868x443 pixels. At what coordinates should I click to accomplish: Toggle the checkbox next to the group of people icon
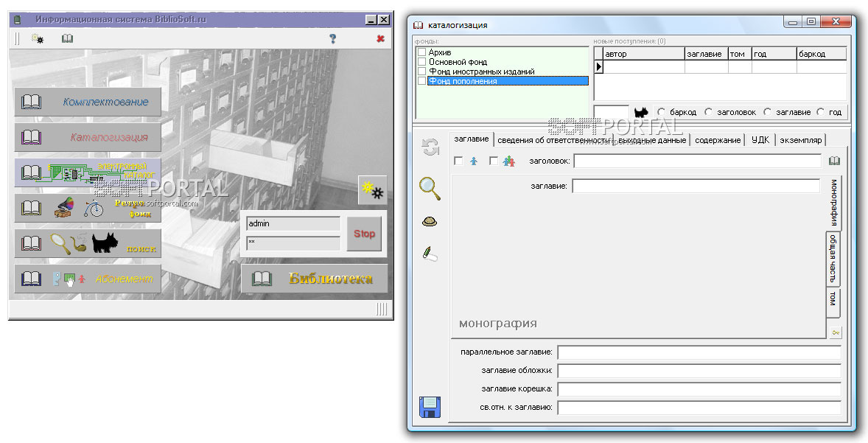494,161
